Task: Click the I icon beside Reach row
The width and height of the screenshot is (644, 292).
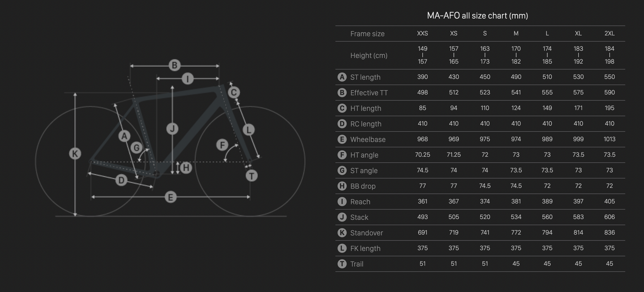Action: pyautogui.click(x=342, y=201)
